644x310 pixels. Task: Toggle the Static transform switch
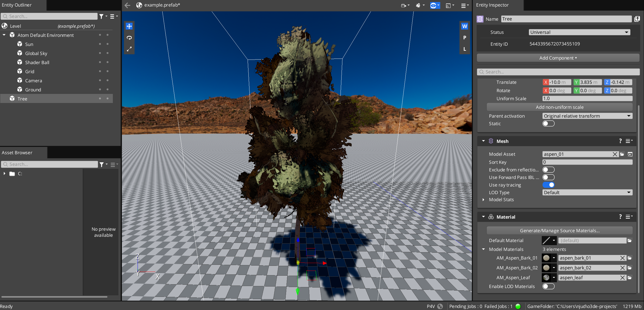click(x=548, y=123)
